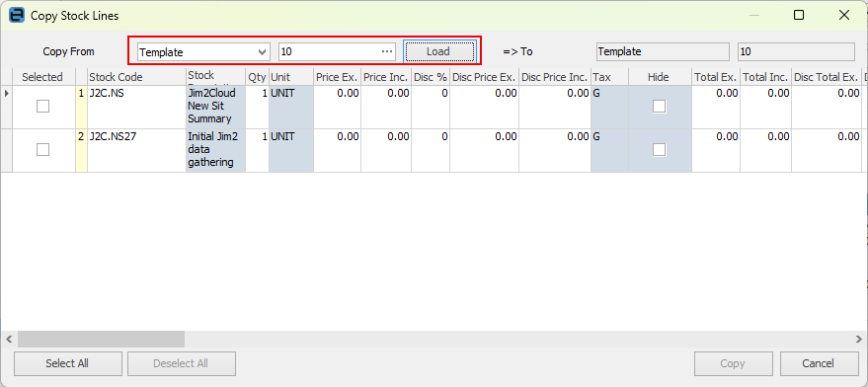The image size is (868, 387).
Task: Tick Selected checkbox for J2C.NS row
Action: [x=42, y=107]
